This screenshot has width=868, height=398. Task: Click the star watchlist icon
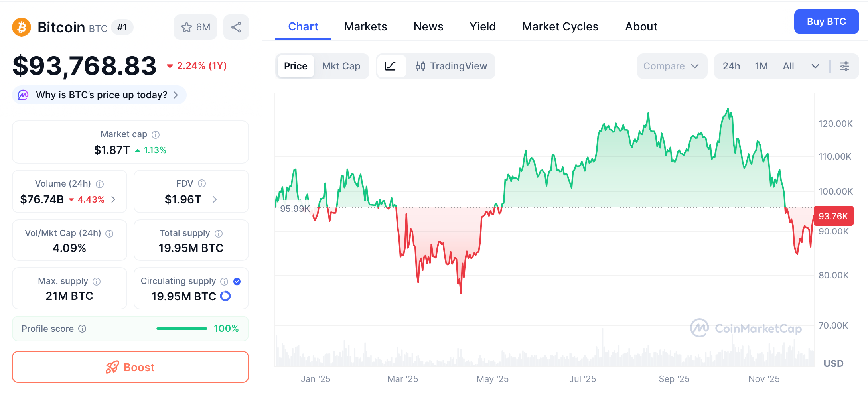coord(187,27)
